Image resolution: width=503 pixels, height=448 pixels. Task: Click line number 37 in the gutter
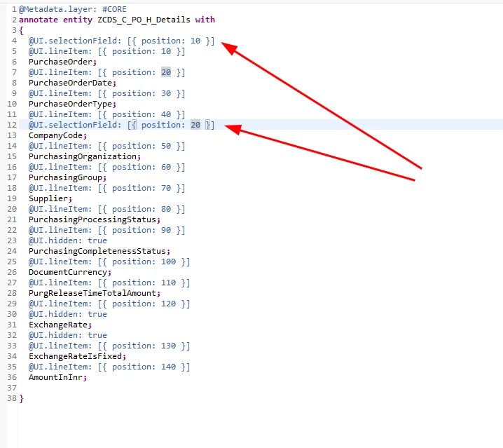click(x=12, y=388)
